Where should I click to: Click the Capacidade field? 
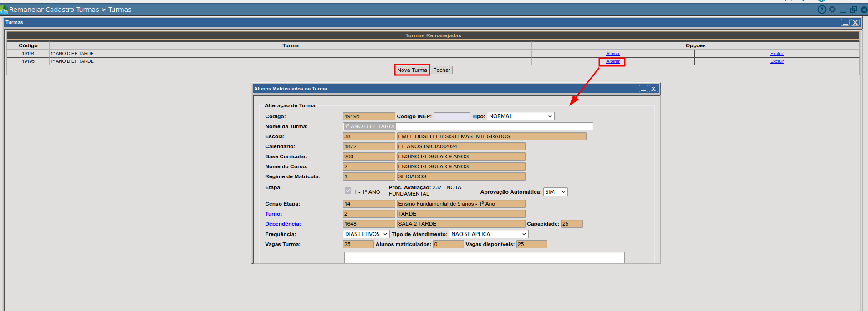tap(572, 224)
